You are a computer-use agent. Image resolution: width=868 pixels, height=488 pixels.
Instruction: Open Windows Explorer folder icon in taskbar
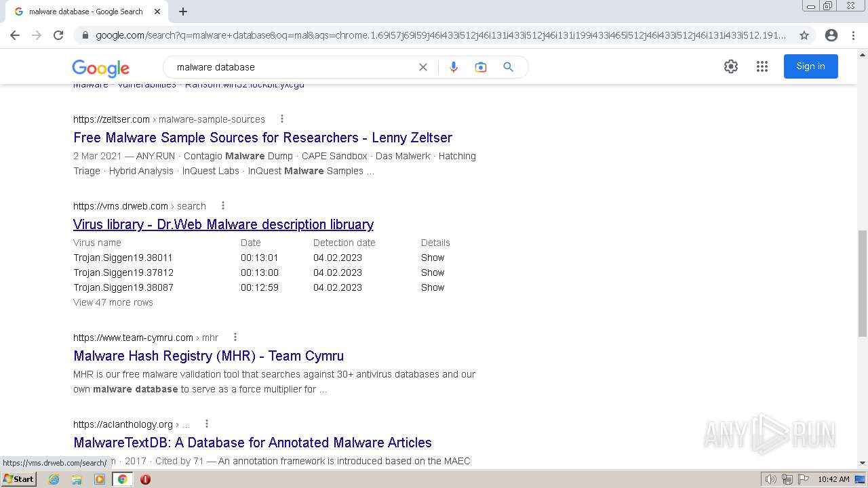pyautogui.click(x=77, y=479)
